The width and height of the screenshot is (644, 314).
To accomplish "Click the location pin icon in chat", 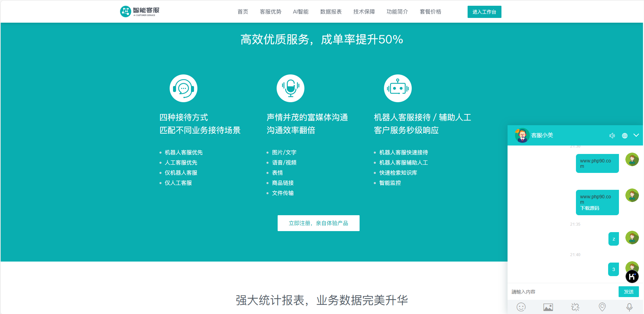I will click(x=602, y=307).
